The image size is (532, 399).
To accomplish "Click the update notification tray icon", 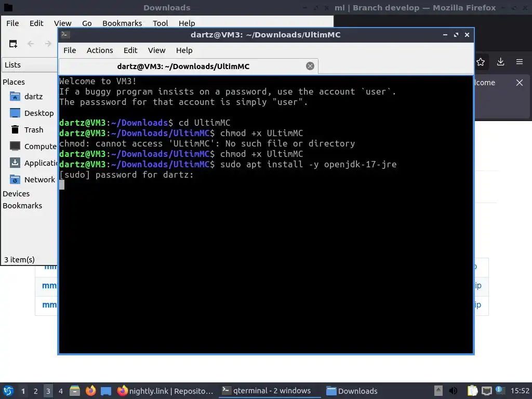I will click(x=500, y=390).
